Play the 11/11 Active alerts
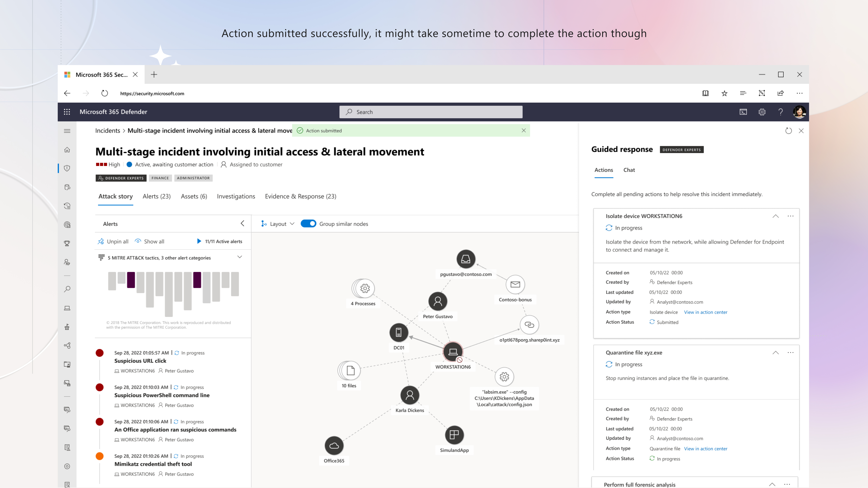The image size is (868, 488). 199,241
